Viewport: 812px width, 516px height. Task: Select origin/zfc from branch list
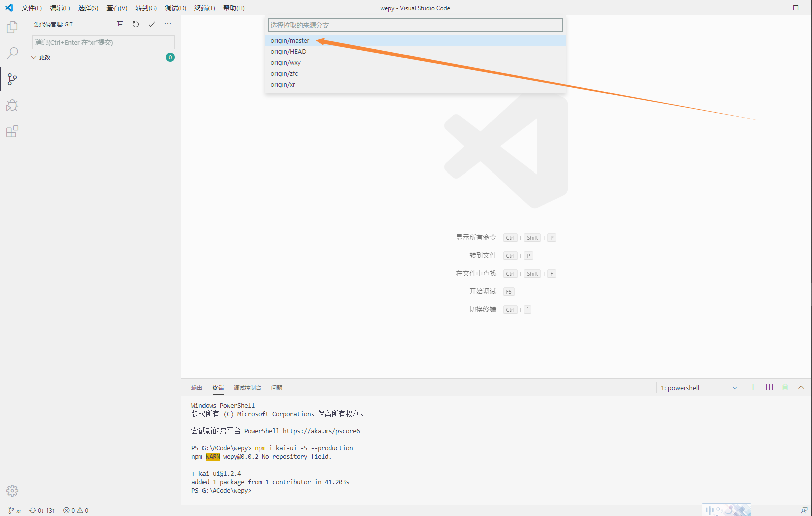pyautogui.click(x=416, y=74)
